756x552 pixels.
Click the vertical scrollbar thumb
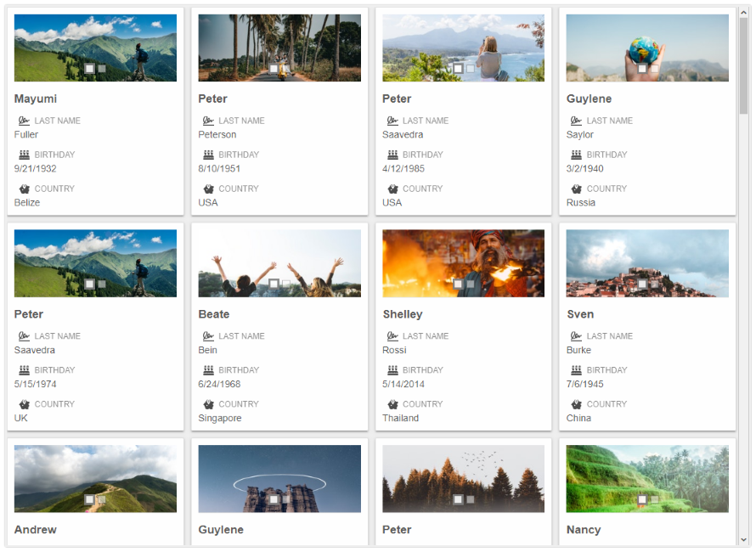coord(744,65)
